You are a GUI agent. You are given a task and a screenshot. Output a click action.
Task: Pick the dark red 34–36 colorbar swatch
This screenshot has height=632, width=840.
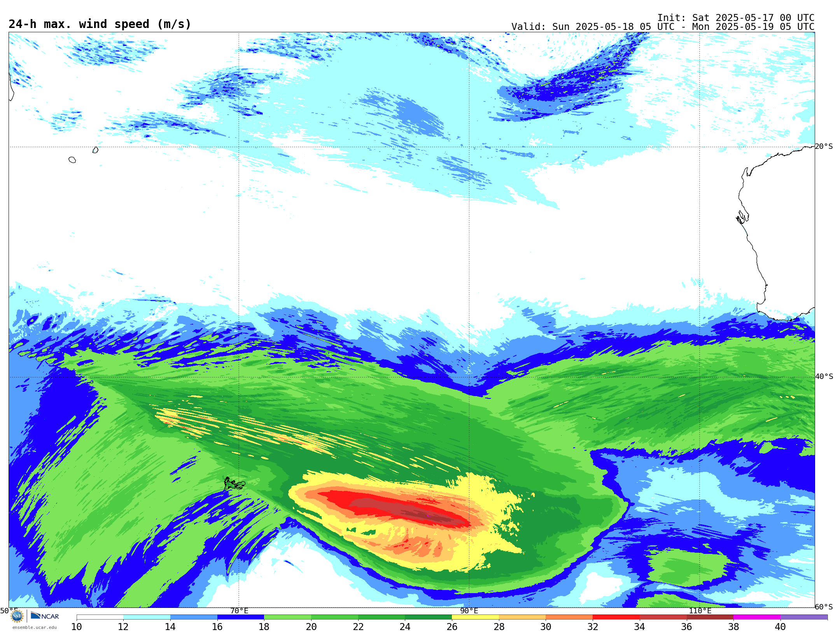pyautogui.click(x=663, y=617)
